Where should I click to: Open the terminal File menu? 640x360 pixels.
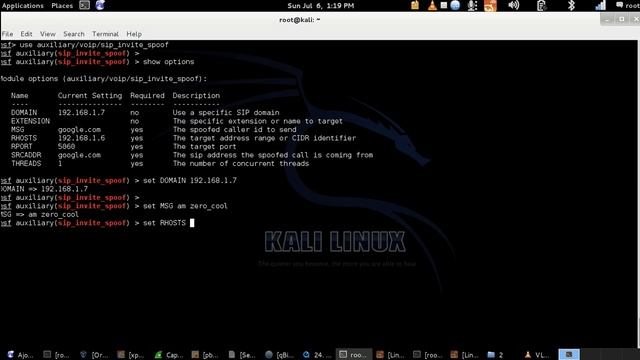coord(7,34)
